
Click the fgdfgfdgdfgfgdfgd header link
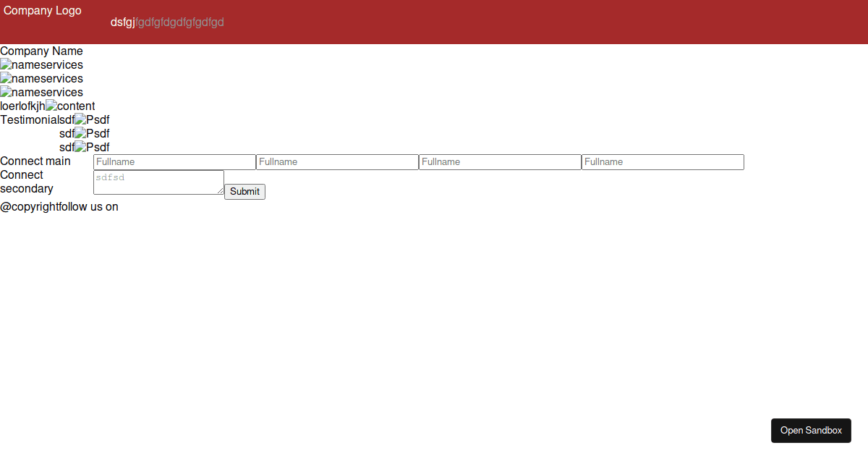coord(179,22)
